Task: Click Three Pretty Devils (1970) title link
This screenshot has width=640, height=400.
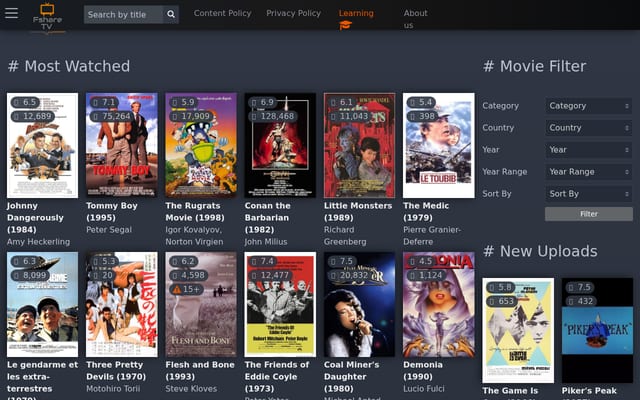Action: pyautogui.click(x=116, y=371)
